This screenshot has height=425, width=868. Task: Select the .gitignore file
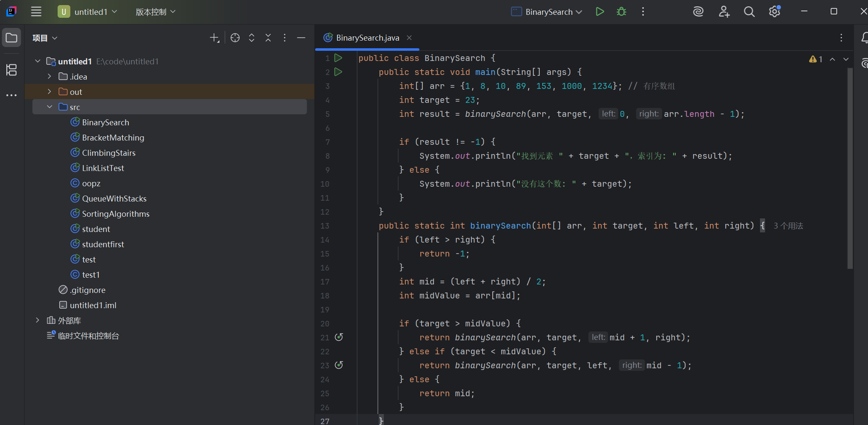pos(88,290)
